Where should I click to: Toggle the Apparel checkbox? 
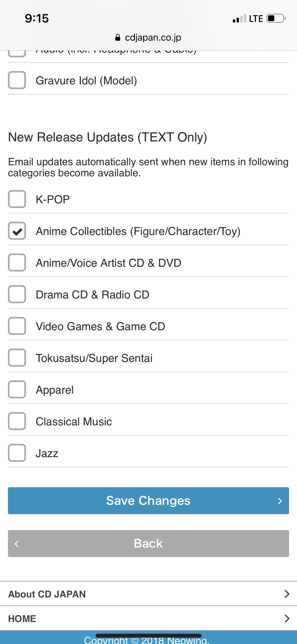(x=17, y=389)
